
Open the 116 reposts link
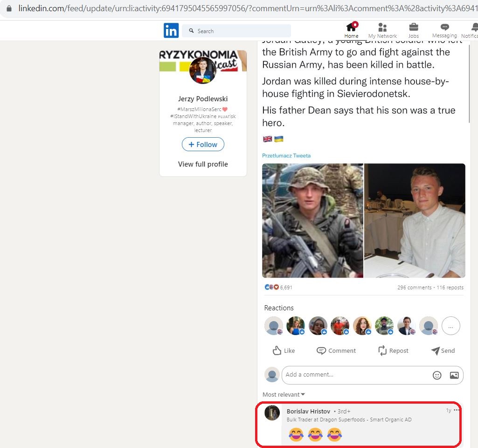click(450, 287)
